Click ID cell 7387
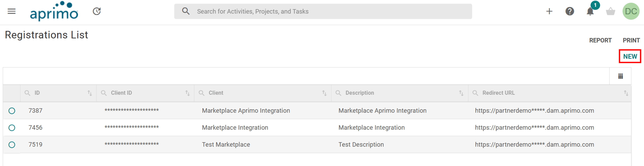The width and height of the screenshot is (644, 166). (x=35, y=111)
